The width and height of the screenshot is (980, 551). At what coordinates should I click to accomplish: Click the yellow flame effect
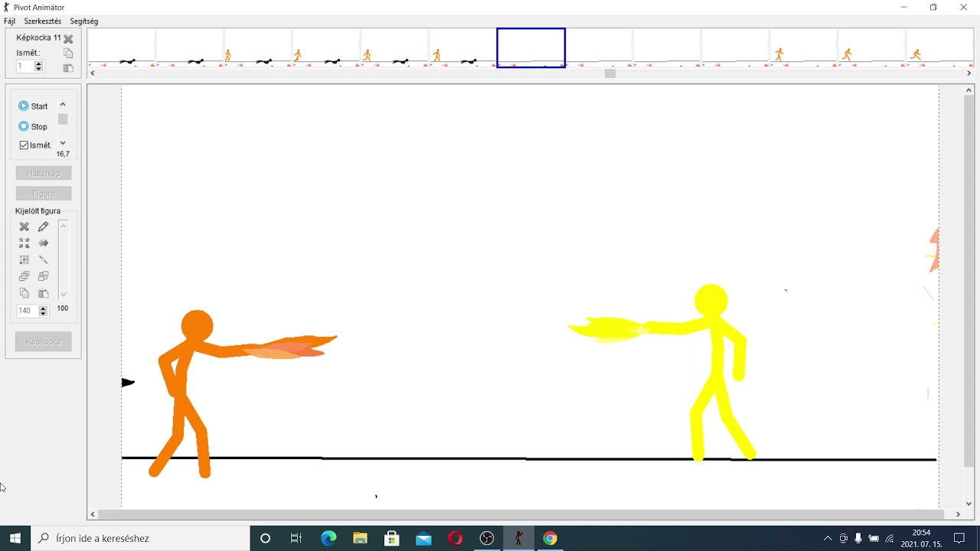(608, 329)
